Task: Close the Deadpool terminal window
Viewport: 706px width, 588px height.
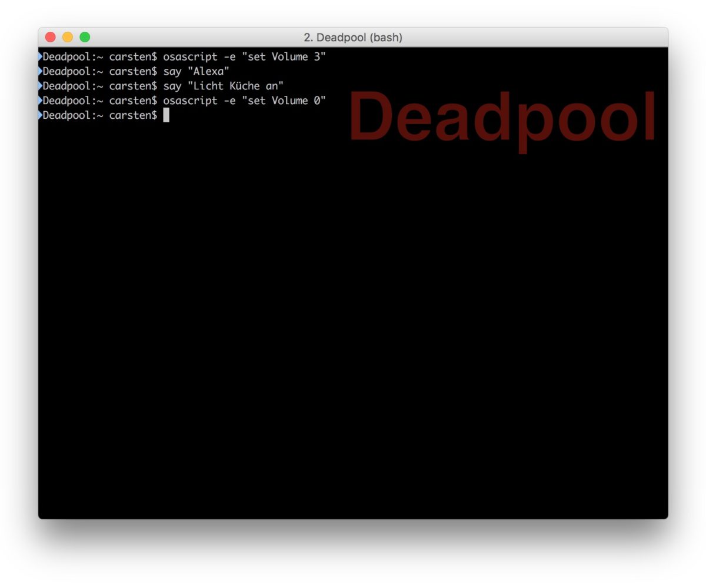Action: point(51,37)
